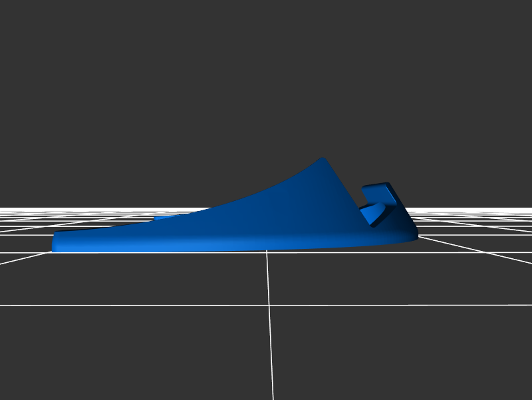
Task: Select the angled wedge beneath the square block
Action: click(372, 214)
